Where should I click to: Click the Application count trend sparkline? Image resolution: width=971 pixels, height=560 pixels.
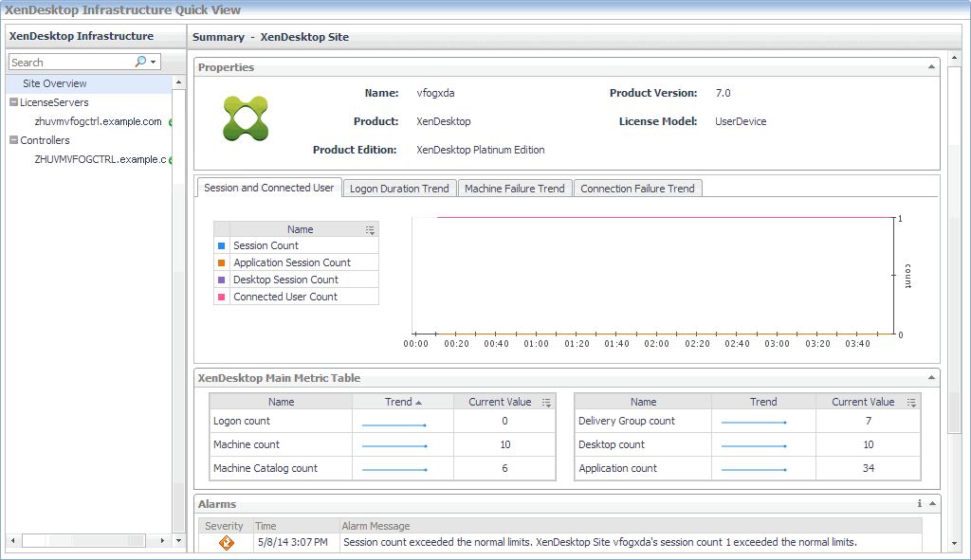[x=754, y=470]
